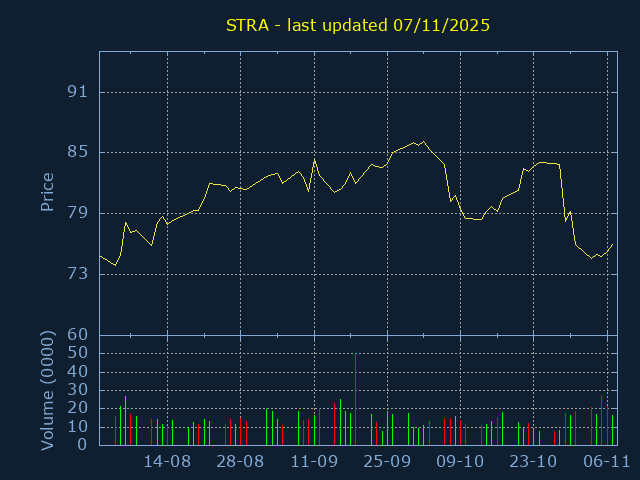Image resolution: width=640 pixels, height=480 pixels.
Task: Click the 14-08 date label
Action: click(168, 462)
